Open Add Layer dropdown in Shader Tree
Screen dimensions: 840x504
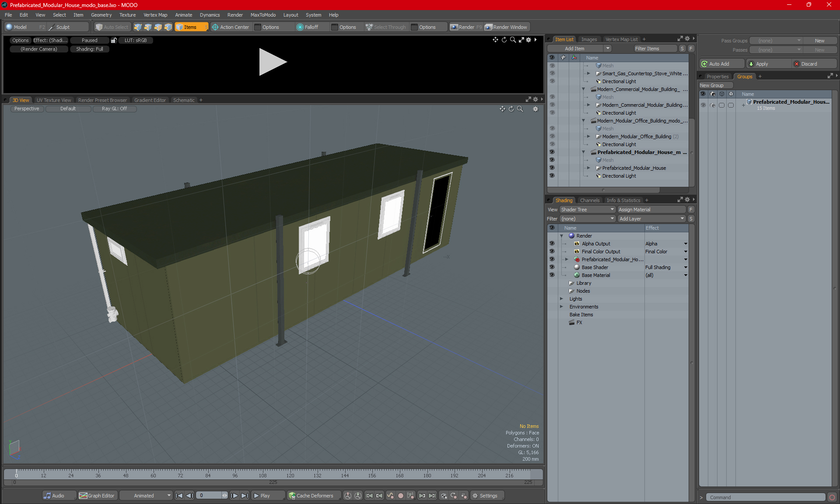click(x=651, y=218)
